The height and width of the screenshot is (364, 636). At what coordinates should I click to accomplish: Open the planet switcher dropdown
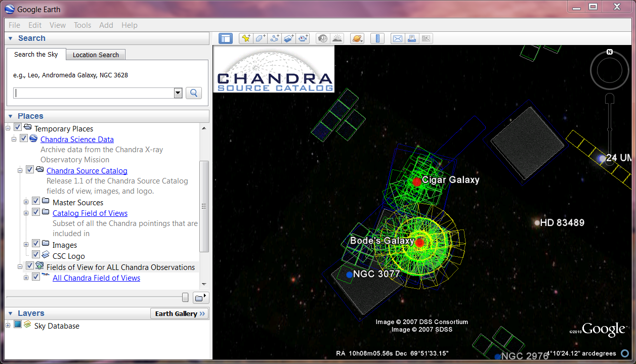[357, 38]
